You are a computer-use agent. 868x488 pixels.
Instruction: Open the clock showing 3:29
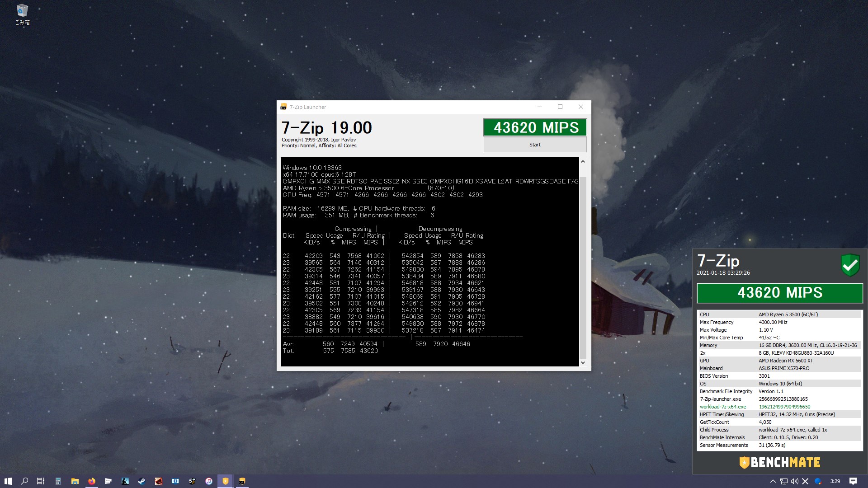(x=835, y=481)
